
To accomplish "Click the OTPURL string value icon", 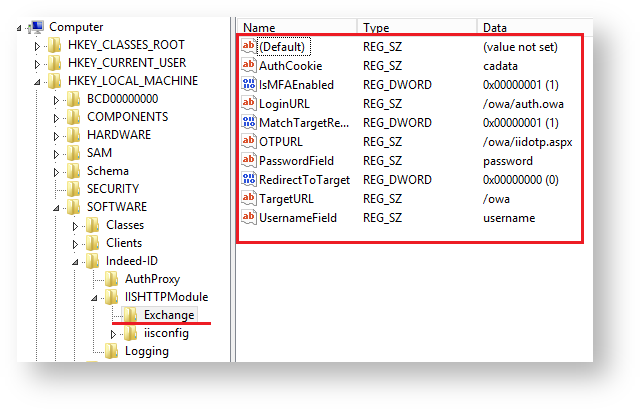I will (x=249, y=142).
